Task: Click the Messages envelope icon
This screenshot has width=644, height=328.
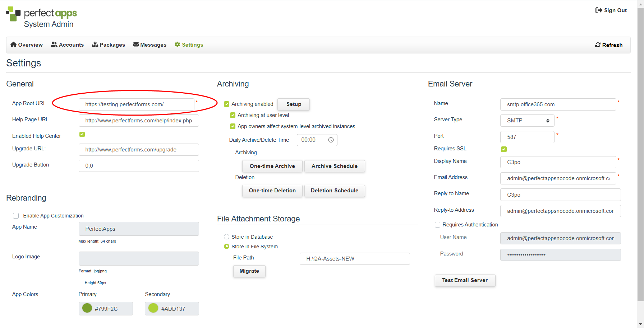Action: click(x=136, y=44)
